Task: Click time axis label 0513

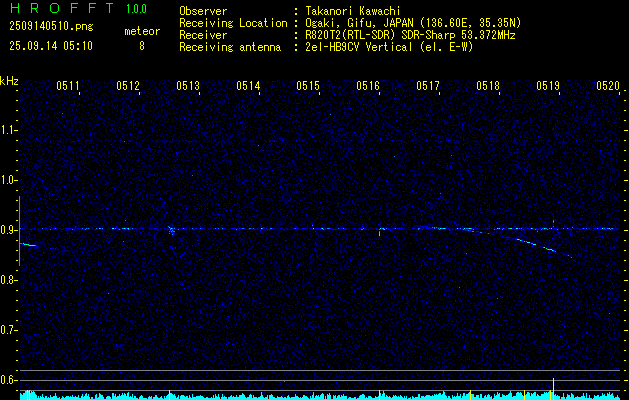Action: point(188,85)
